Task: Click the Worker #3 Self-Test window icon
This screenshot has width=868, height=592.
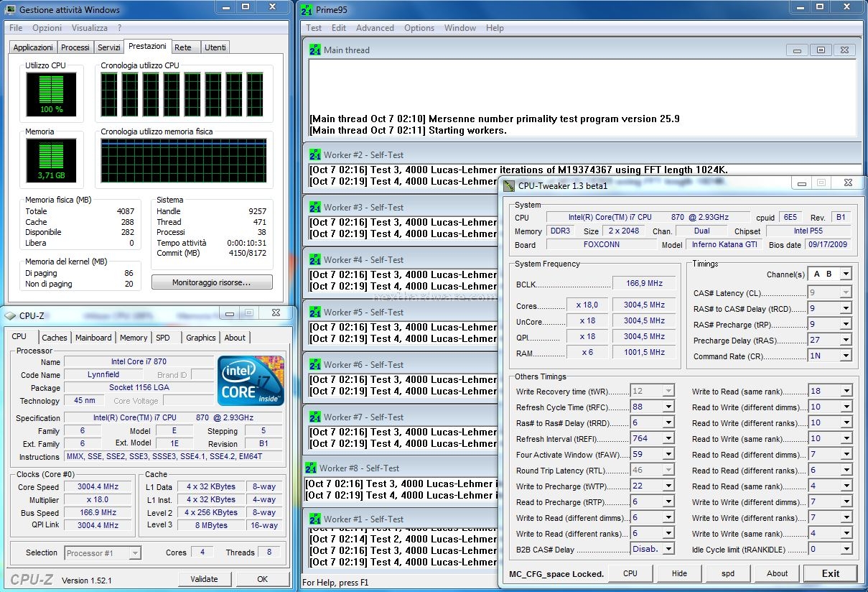Action: click(x=315, y=207)
